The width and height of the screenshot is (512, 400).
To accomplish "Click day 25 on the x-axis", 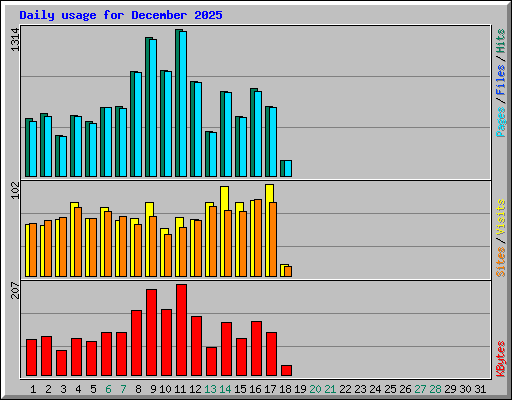I will click(x=390, y=389).
